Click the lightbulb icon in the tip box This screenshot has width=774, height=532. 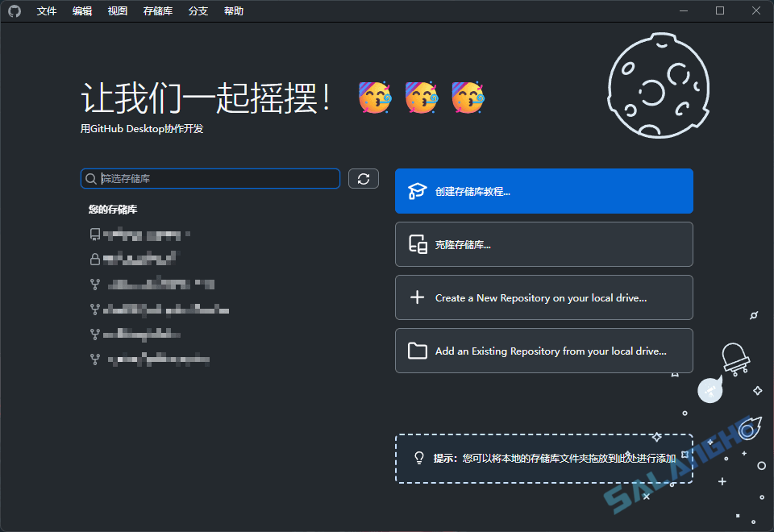pos(418,458)
